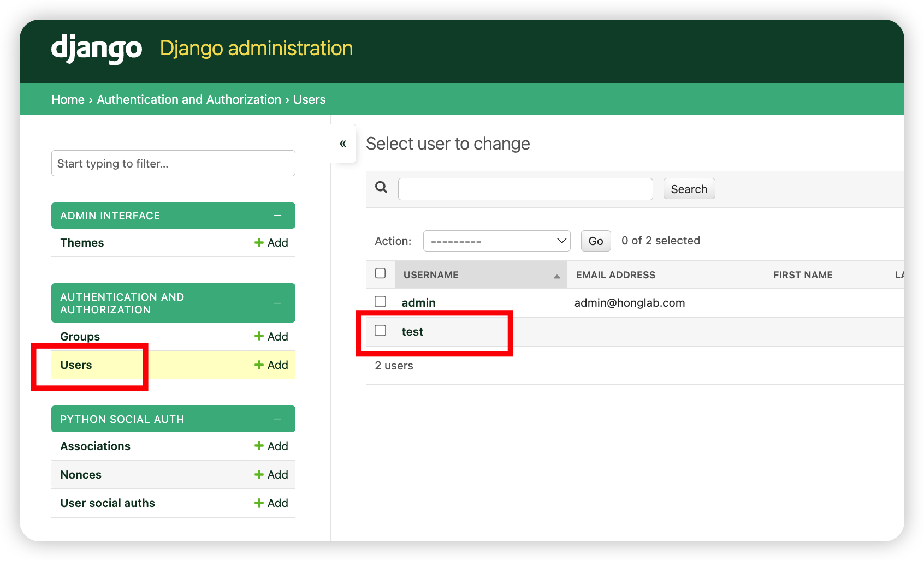Click Django administration title link
924x561 pixels.
click(256, 48)
